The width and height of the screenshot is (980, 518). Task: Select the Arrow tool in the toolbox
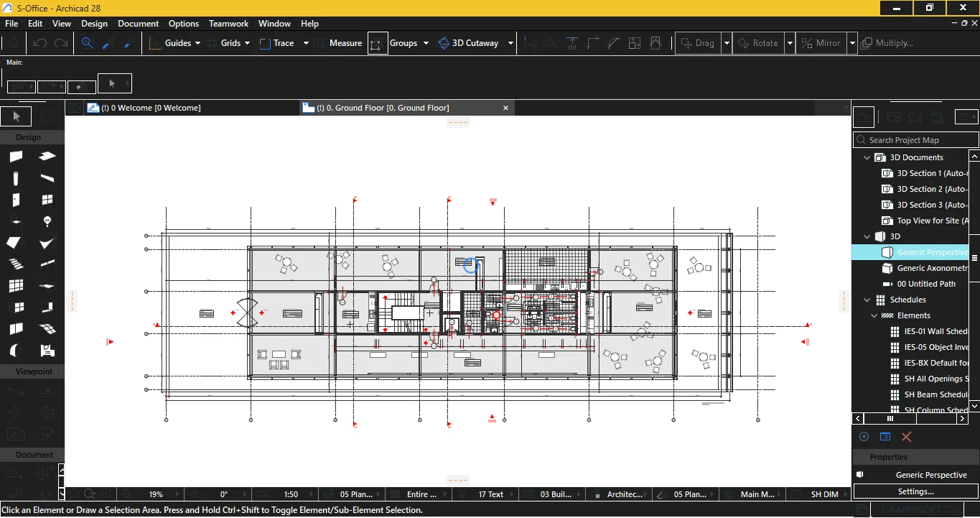(17, 116)
